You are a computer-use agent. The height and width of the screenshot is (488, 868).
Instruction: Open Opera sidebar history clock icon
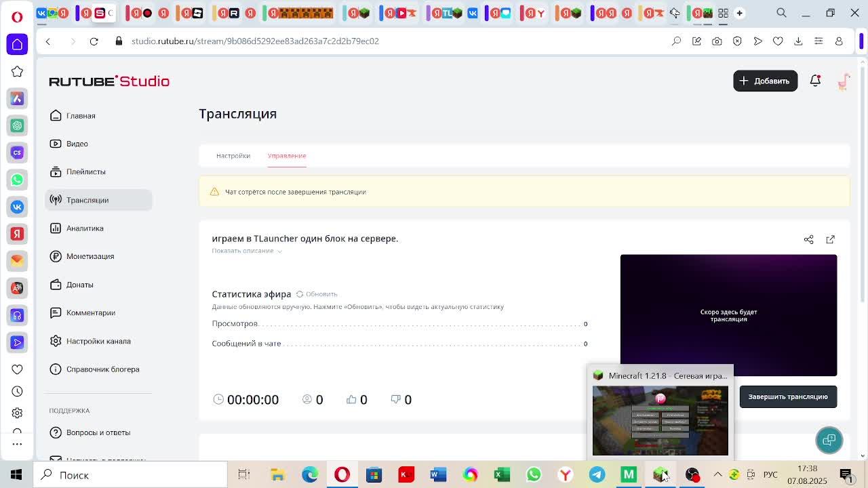17,391
